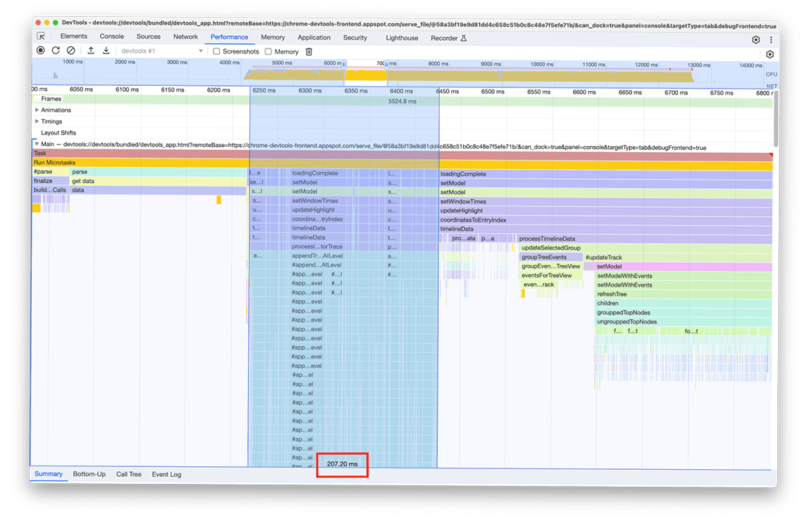Toggle the Recorder experiment flask icon

coord(465,38)
